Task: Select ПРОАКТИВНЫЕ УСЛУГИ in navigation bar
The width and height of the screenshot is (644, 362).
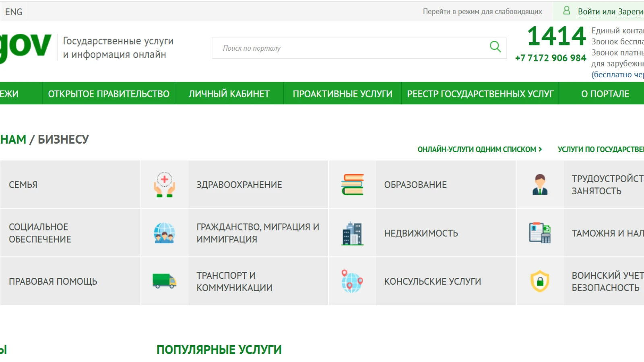Action: (343, 94)
